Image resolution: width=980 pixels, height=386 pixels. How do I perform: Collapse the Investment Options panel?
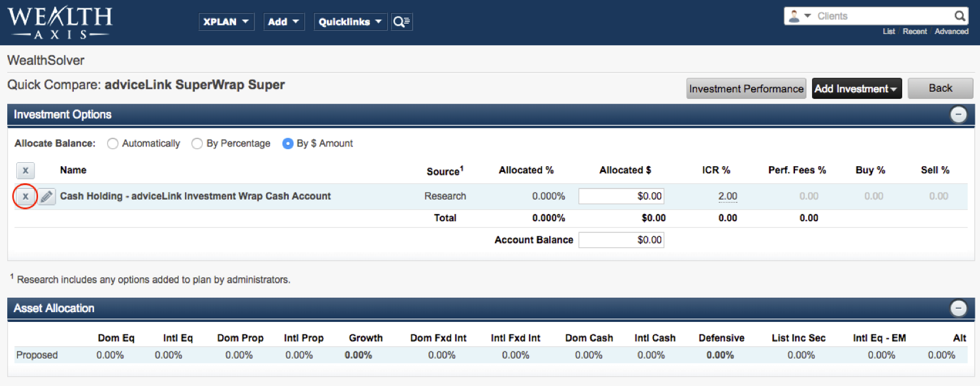pos(958,114)
